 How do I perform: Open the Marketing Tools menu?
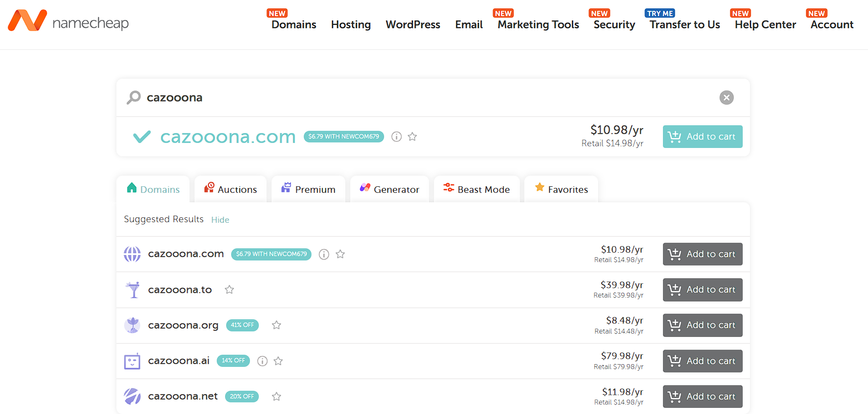coord(538,24)
